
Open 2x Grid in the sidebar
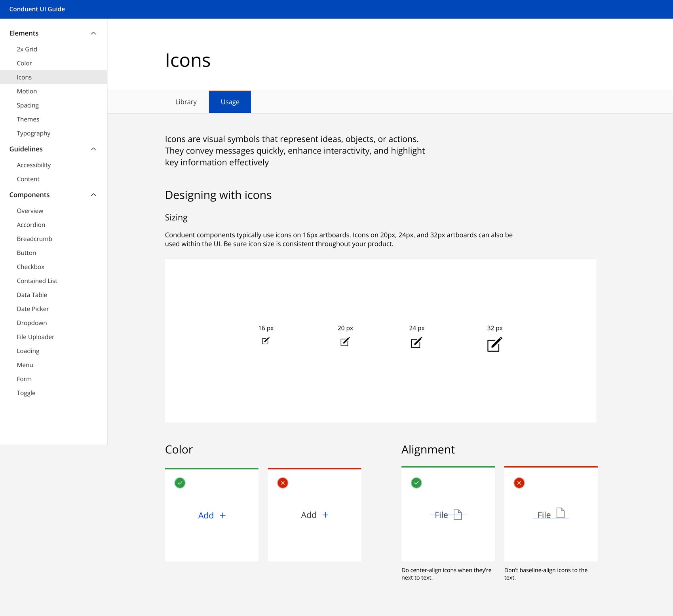tap(53, 49)
